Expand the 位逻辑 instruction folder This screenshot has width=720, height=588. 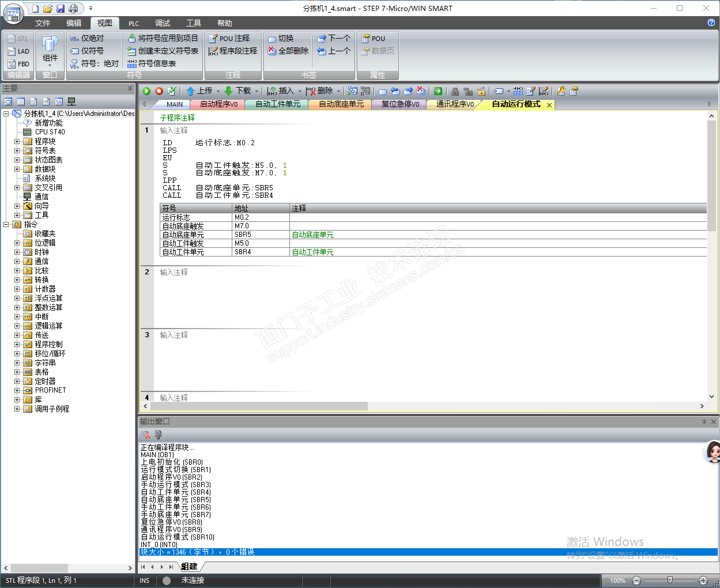click(17, 243)
